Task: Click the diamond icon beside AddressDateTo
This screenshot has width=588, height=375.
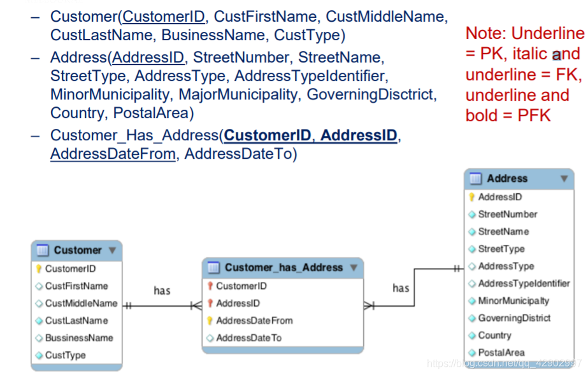Action: pos(210,338)
